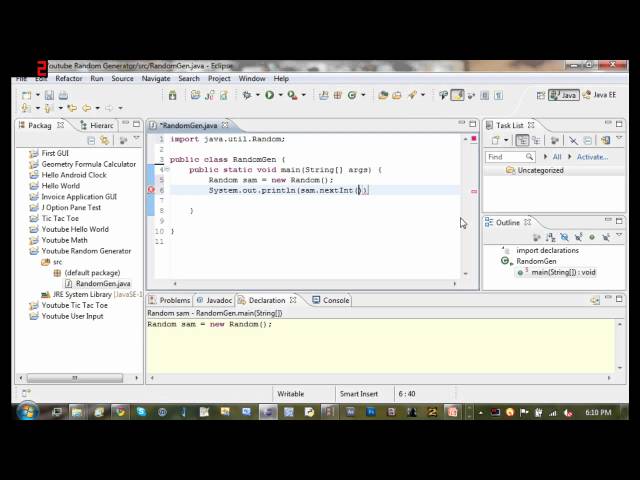
Task: Open Task List view menu triangle
Action: [x=619, y=139]
